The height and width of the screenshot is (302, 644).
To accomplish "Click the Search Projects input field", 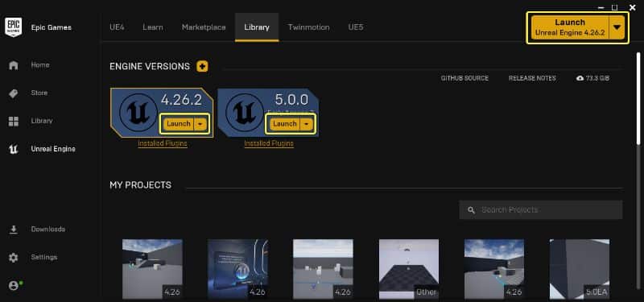I will (x=540, y=210).
